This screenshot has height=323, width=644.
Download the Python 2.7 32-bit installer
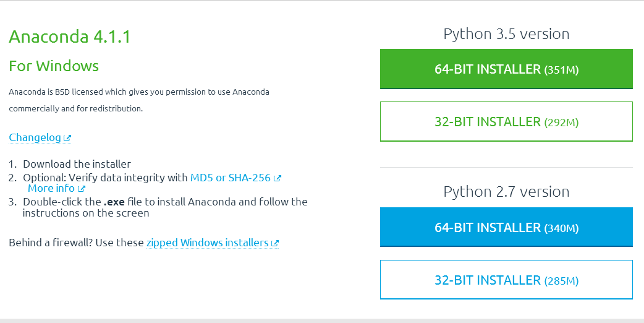[x=506, y=280]
